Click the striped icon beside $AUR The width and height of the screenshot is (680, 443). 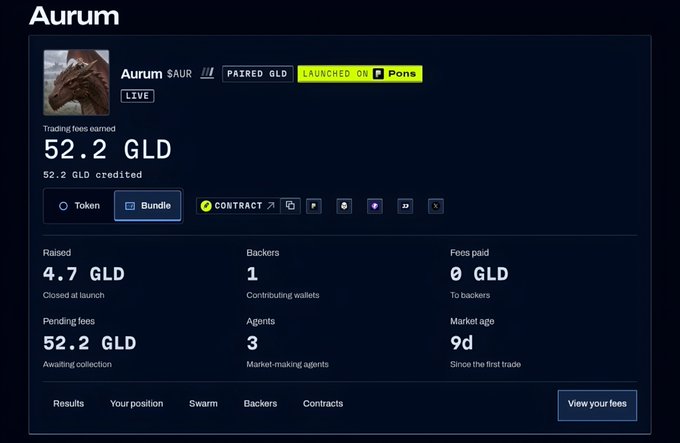point(207,73)
